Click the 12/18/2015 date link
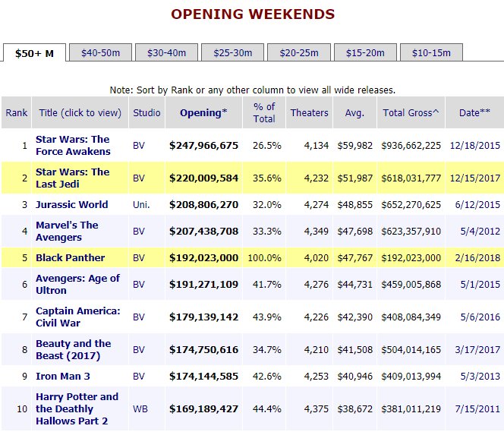Screen dimensions: 504x432 tap(474, 145)
